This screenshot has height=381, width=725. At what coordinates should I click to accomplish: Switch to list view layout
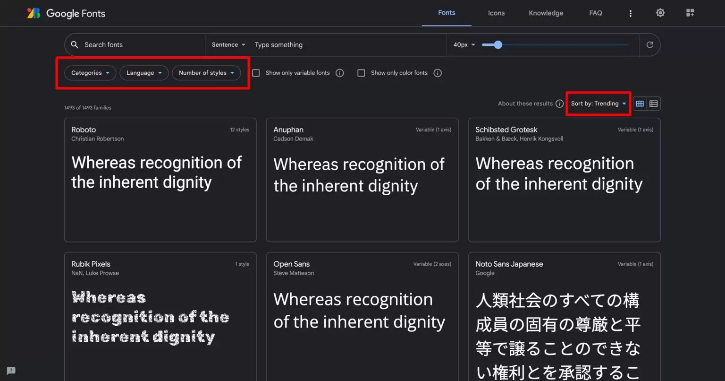pos(653,104)
